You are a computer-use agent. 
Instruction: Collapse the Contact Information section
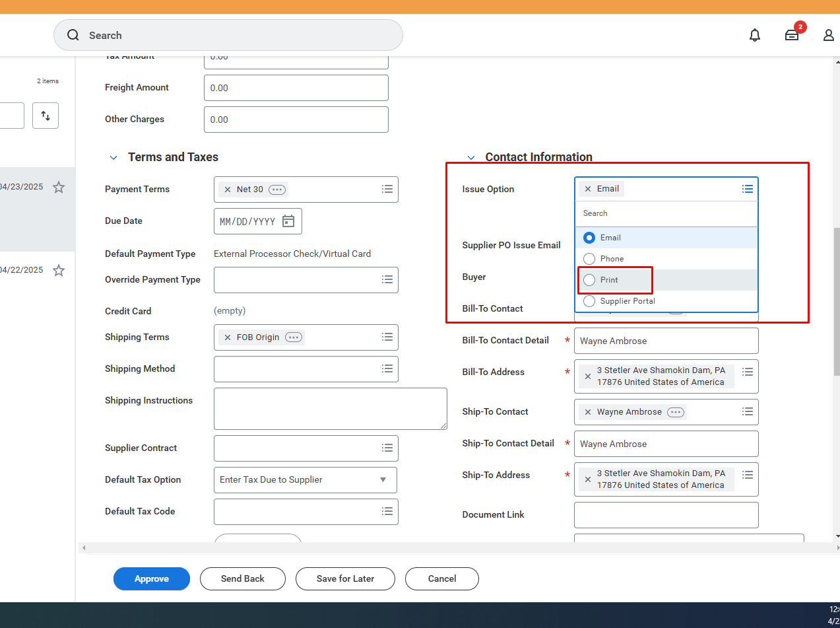471,158
